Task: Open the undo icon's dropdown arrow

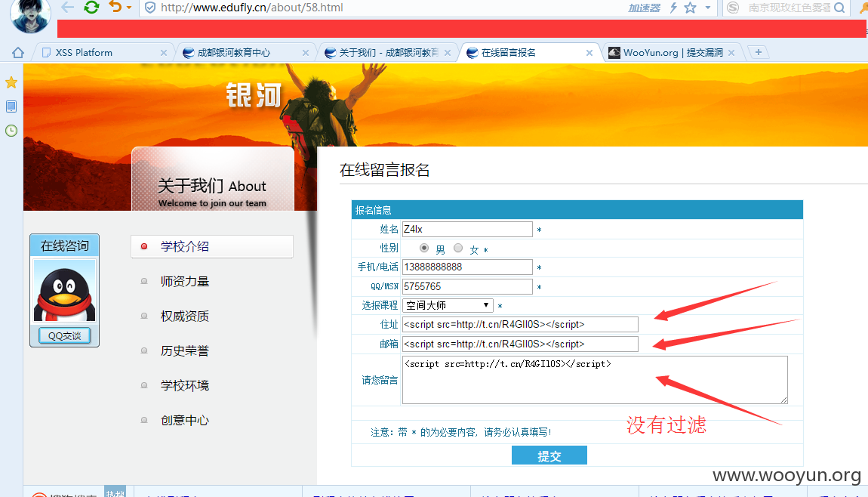Action: click(x=129, y=8)
